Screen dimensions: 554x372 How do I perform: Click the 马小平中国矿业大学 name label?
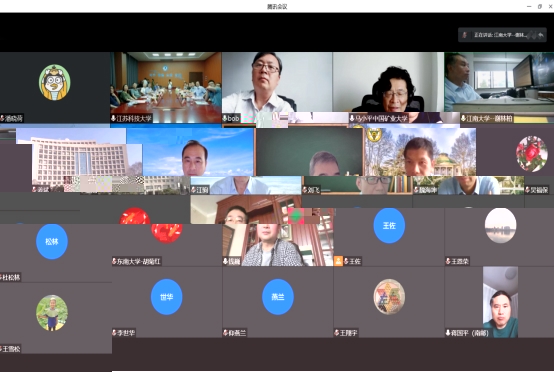381,118
